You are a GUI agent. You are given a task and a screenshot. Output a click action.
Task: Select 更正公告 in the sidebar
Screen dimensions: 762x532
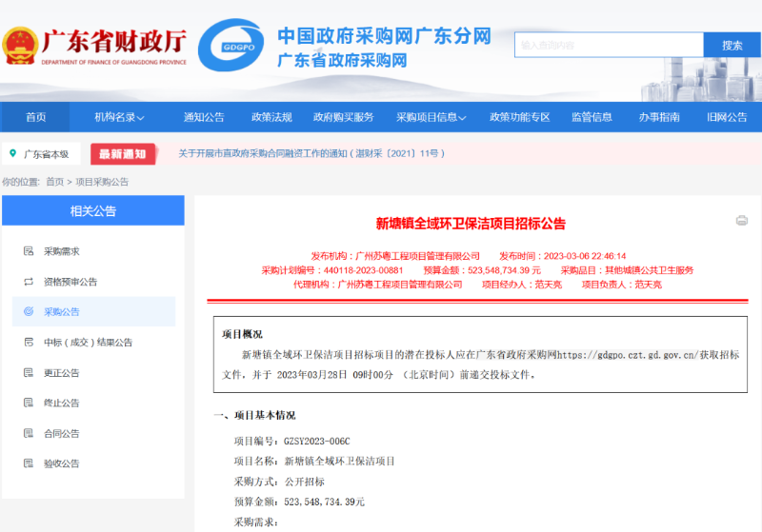[x=61, y=373]
